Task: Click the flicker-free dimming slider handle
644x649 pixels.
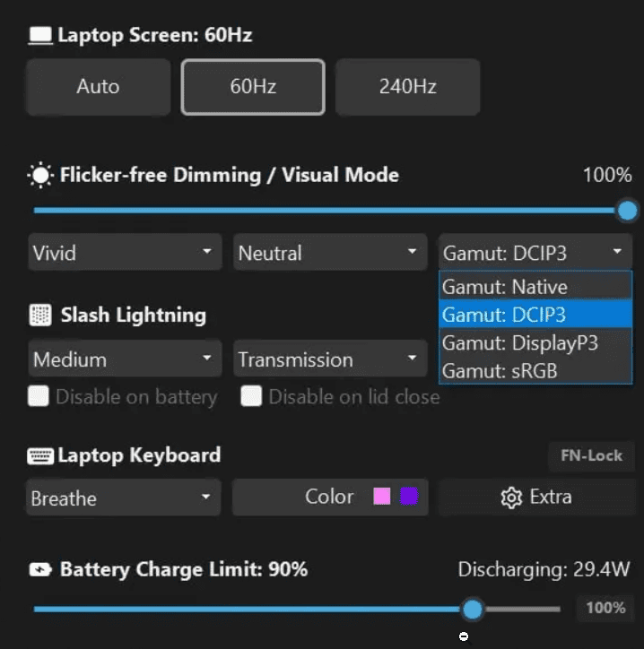Action: [x=628, y=211]
